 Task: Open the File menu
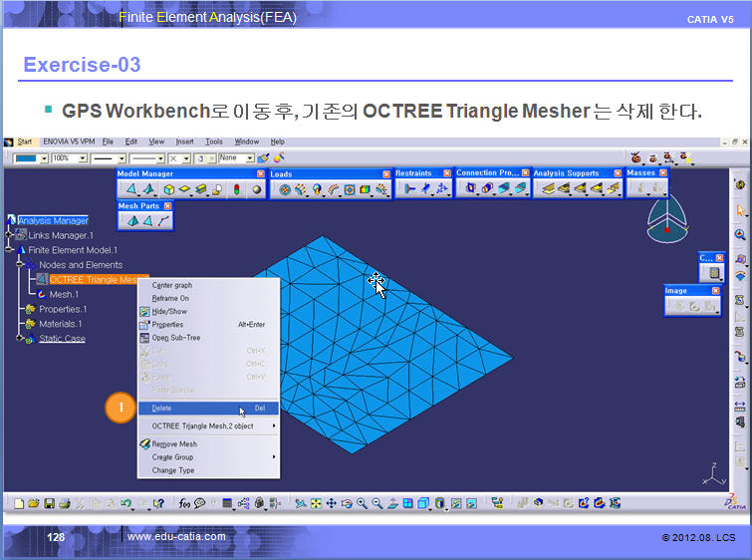click(108, 141)
